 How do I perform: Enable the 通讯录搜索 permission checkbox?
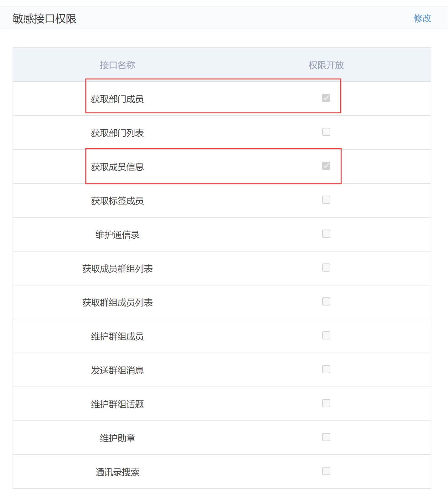(x=326, y=471)
